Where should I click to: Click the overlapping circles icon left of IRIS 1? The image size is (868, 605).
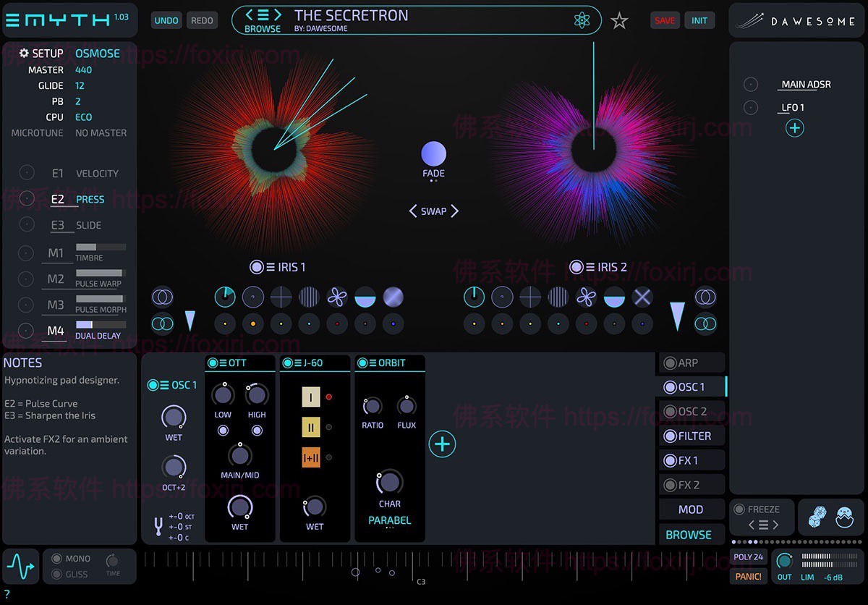click(x=162, y=296)
